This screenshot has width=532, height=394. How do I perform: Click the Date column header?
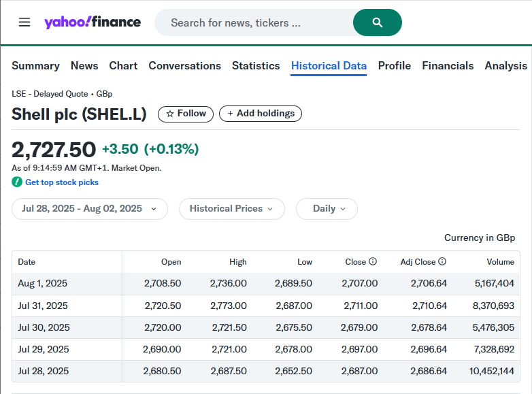27,262
